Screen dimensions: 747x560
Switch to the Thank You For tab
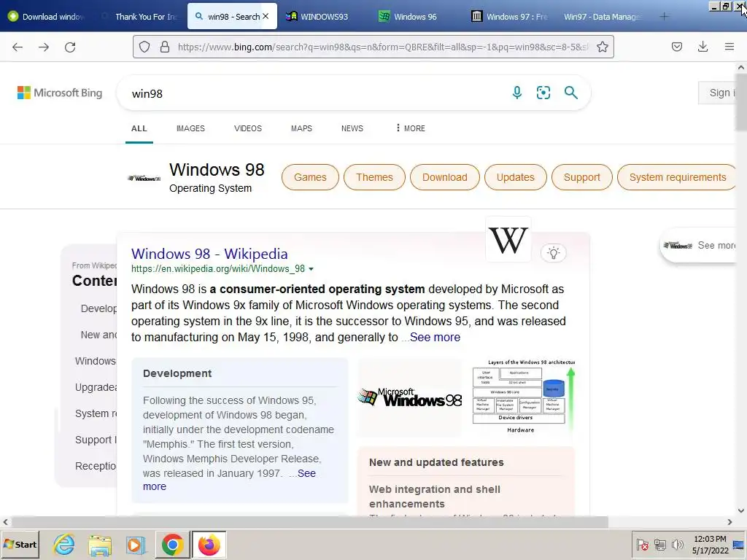point(138,17)
